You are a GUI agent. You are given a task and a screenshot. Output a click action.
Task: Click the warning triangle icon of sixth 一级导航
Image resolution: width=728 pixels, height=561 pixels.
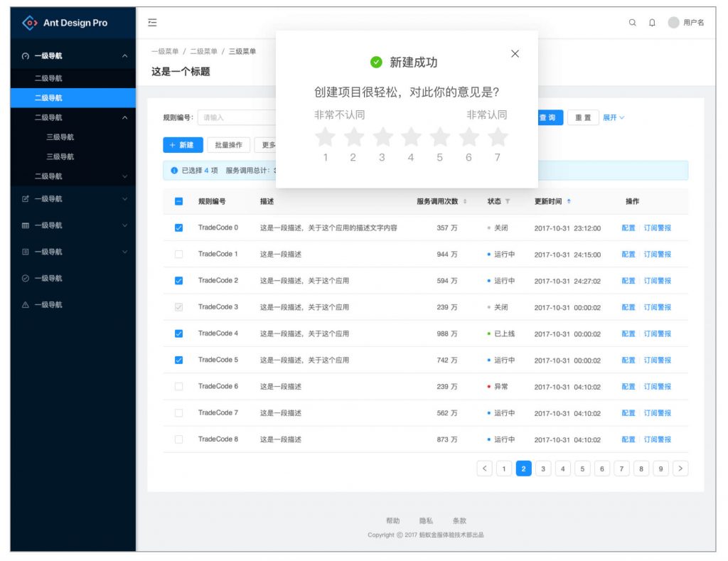pos(26,304)
